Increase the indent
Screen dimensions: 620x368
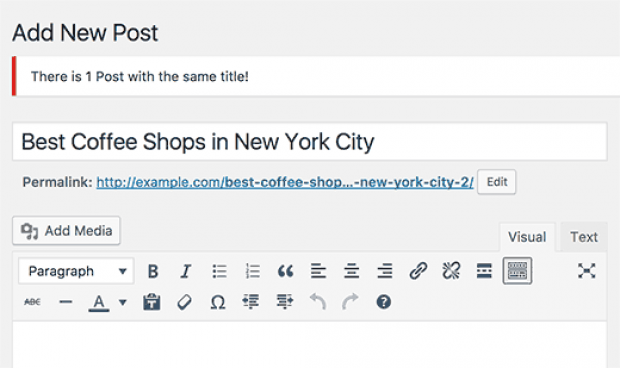[284, 302]
